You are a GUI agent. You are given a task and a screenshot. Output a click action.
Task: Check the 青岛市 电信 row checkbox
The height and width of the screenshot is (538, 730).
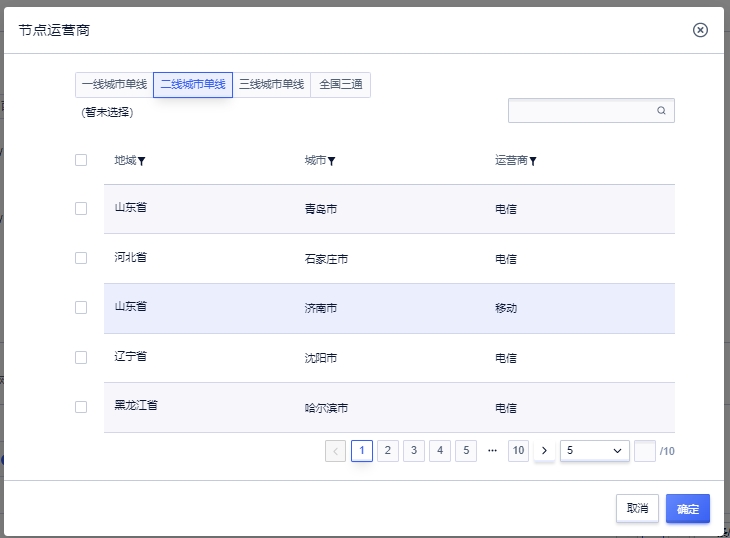click(x=81, y=209)
